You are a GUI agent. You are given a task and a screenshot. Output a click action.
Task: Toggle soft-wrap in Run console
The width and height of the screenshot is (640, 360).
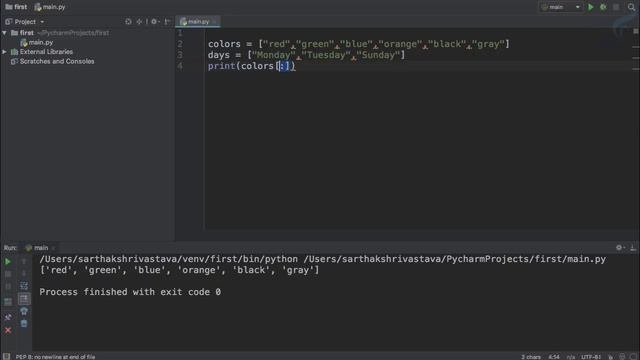(24, 286)
